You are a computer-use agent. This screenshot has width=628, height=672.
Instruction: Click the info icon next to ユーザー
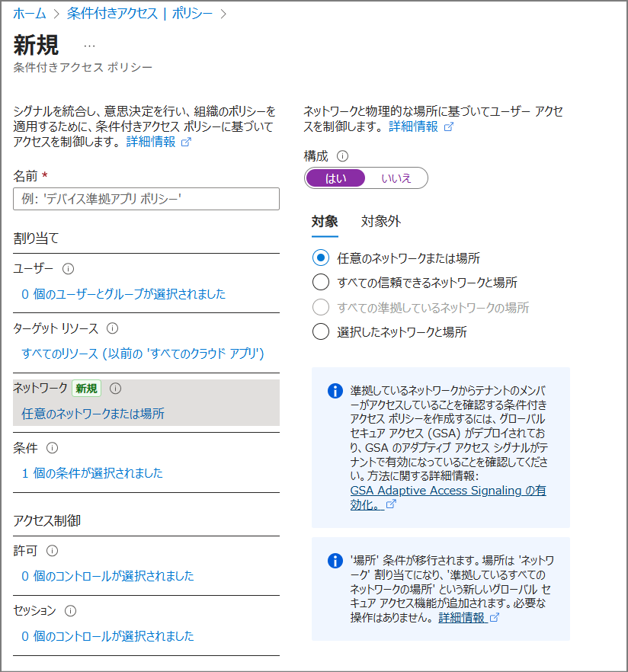coord(68,269)
